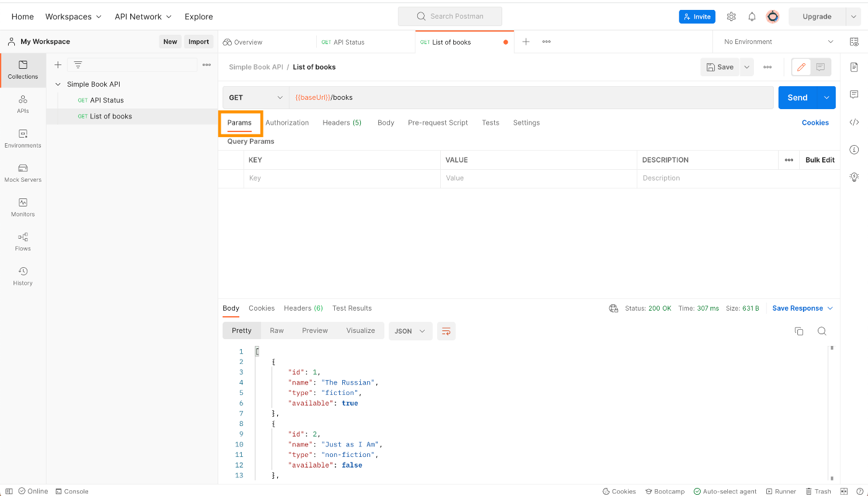This screenshot has height=496, width=868.
Task: Switch to comment mode icon
Action: (x=820, y=67)
